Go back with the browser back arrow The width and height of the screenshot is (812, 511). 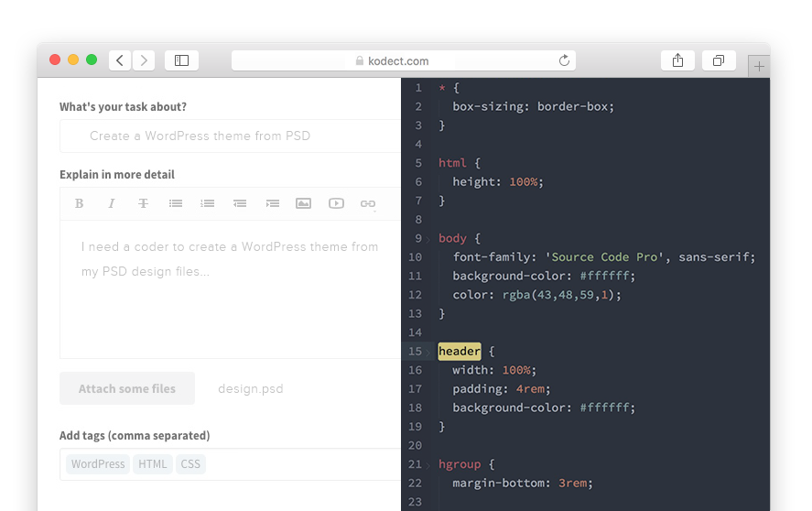120,60
